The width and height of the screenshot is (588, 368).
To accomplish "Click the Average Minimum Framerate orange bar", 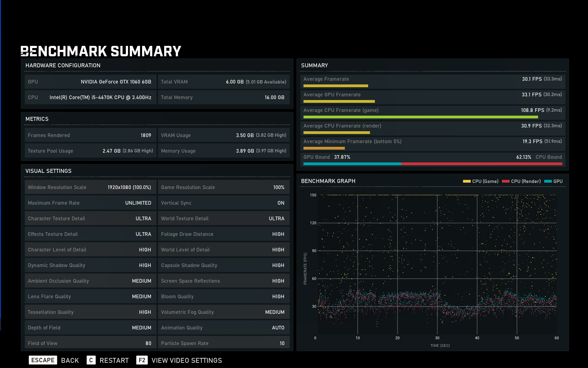I will (324, 148).
